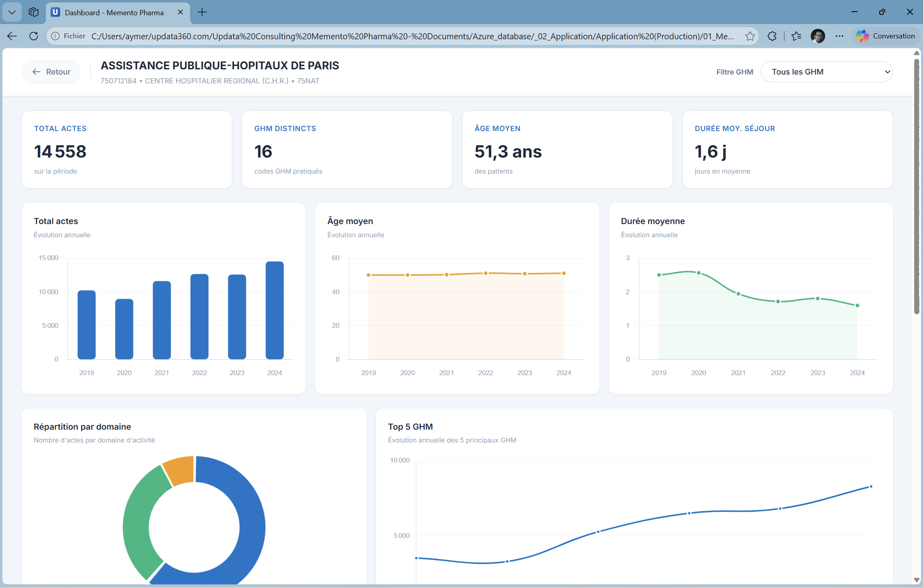This screenshot has width=923, height=588.
Task: Add page to favorites star icon
Action: pyautogui.click(x=750, y=36)
